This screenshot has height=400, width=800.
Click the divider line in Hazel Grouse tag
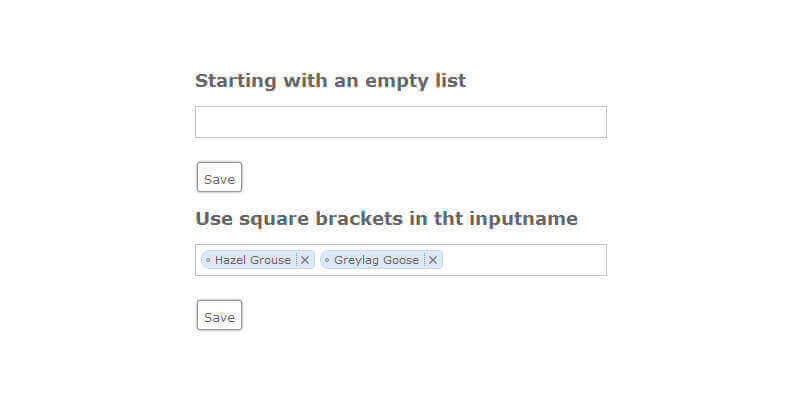(297, 260)
